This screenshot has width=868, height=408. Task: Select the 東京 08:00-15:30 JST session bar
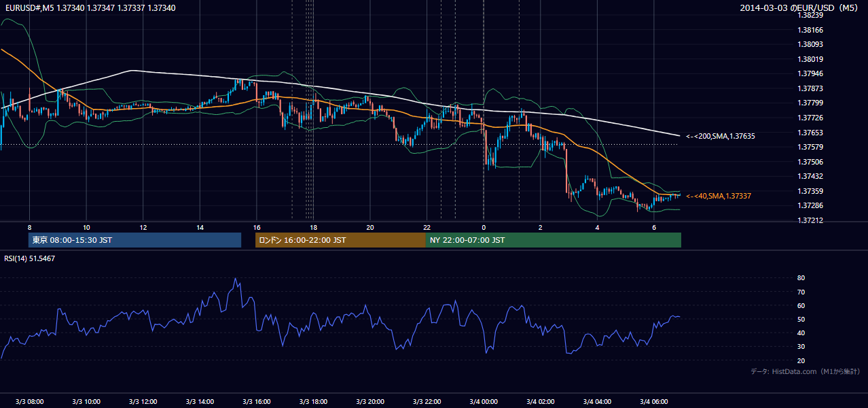tap(134, 240)
